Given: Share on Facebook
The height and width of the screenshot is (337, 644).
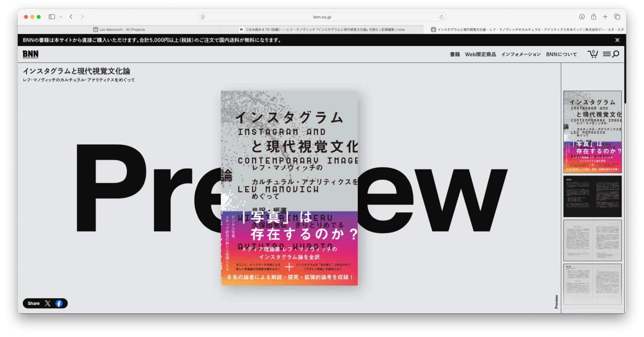Looking at the screenshot, I should 59,303.
